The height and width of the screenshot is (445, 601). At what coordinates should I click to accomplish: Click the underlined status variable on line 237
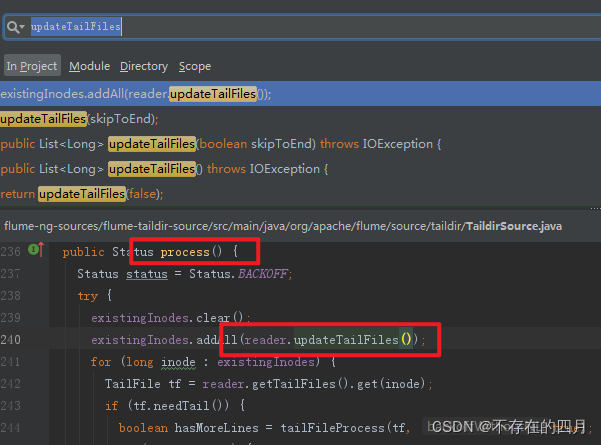click(147, 274)
